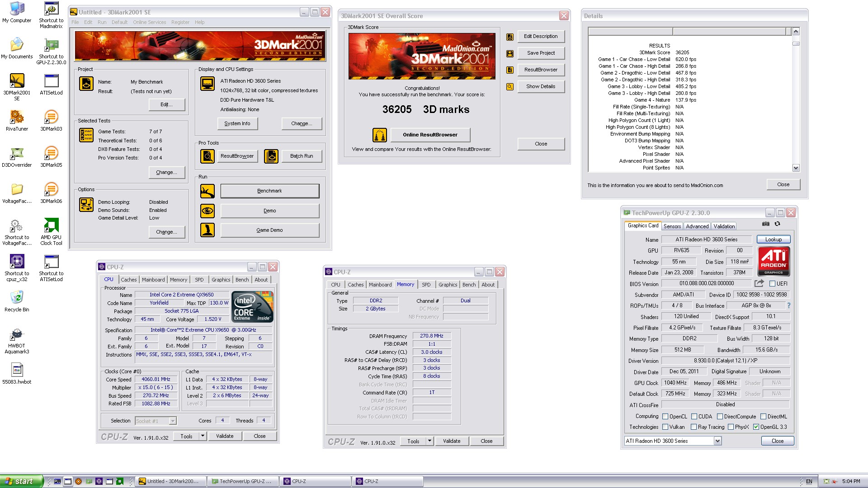The width and height of the screenshot is (868, 488).
Task: Open Mainboard tab in CPU-Z CPU window
Action: [153, 280]
